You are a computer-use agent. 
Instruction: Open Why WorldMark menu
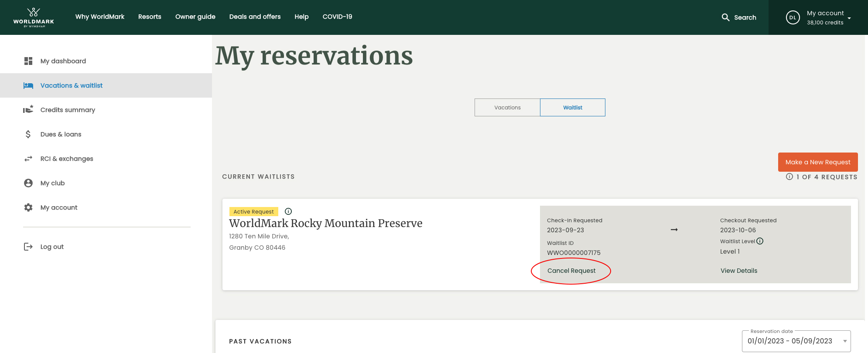click(100, 17)
